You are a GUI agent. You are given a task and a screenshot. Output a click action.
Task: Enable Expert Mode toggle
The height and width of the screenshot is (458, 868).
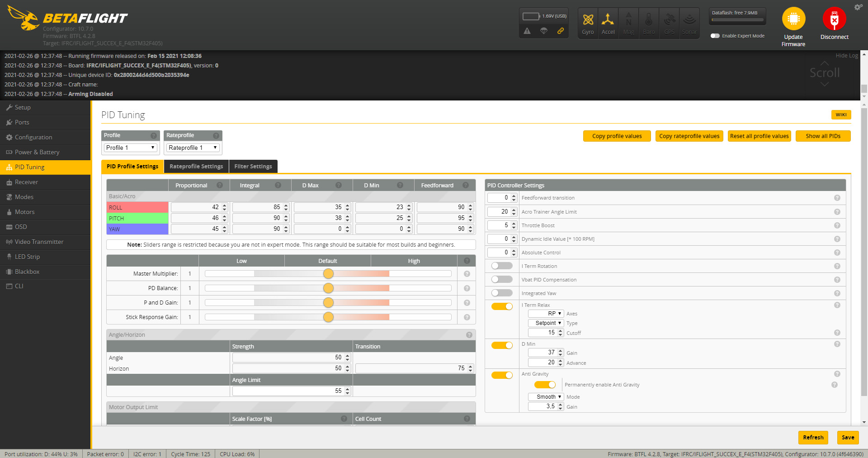(x=715, y=36)
